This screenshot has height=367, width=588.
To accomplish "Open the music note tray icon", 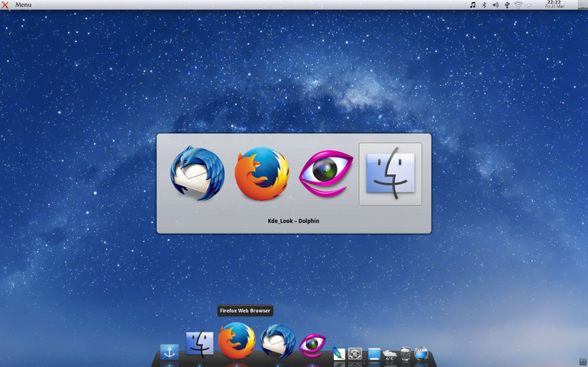I will [x=473, y=5].
